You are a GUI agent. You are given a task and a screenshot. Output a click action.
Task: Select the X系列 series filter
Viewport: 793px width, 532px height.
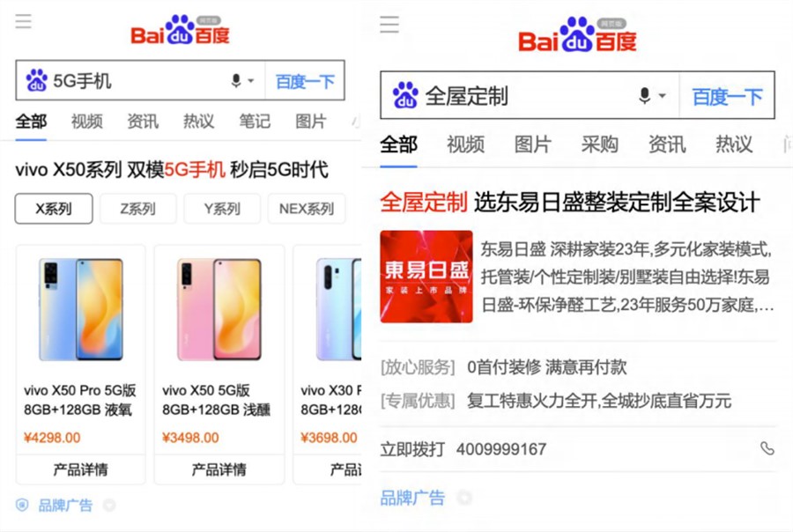pos(54,209)
